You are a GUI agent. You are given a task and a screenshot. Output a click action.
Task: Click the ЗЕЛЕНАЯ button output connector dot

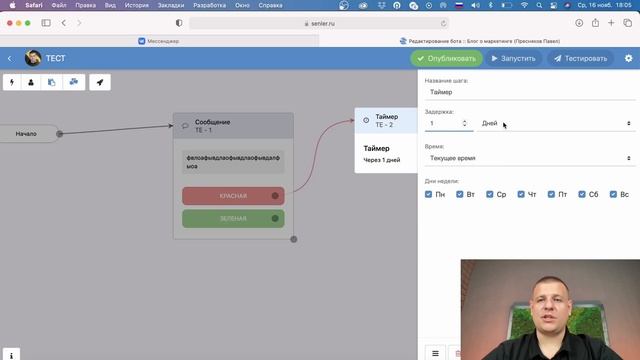[x=275, y=218]
